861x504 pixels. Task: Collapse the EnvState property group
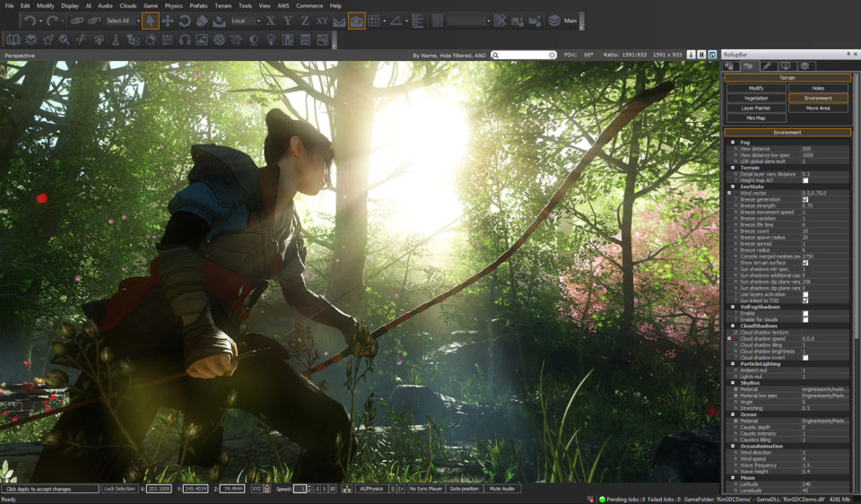[733, 187]
